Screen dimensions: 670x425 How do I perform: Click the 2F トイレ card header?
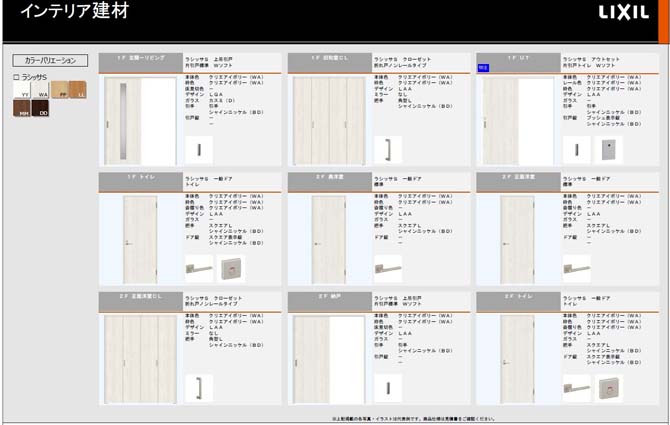(518, 302)
